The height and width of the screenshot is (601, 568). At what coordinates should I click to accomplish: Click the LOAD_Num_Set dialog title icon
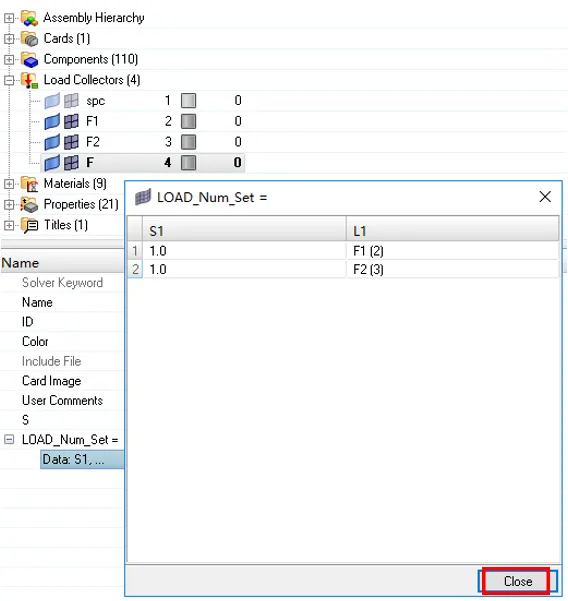coord(143,197)
